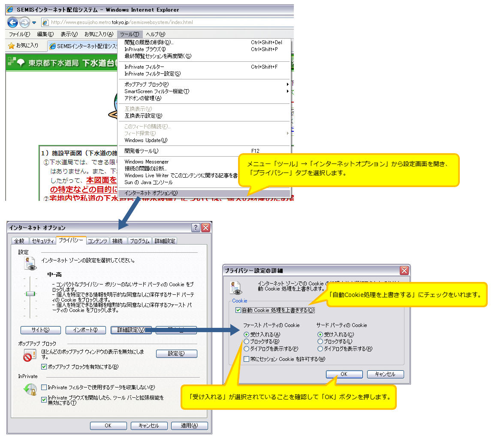
Task: Click popup blocker 設定(E) button
Action: click(176, 354)
